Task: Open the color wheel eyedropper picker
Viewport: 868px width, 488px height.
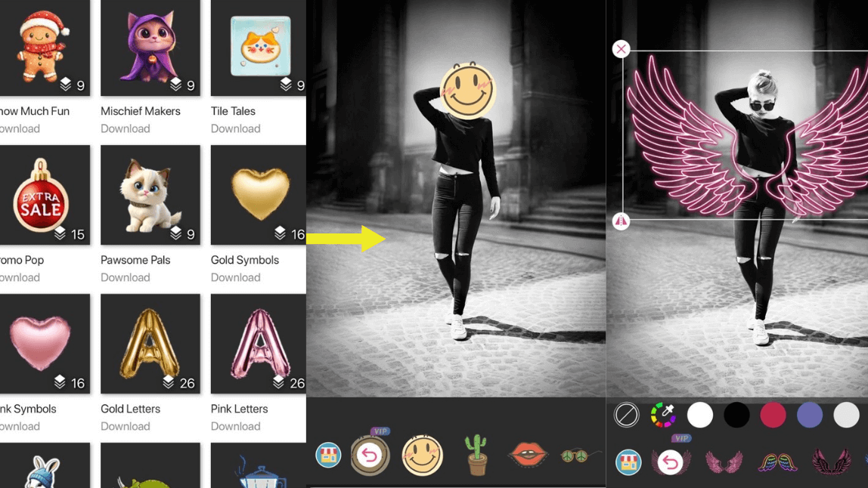Action: 663,415
